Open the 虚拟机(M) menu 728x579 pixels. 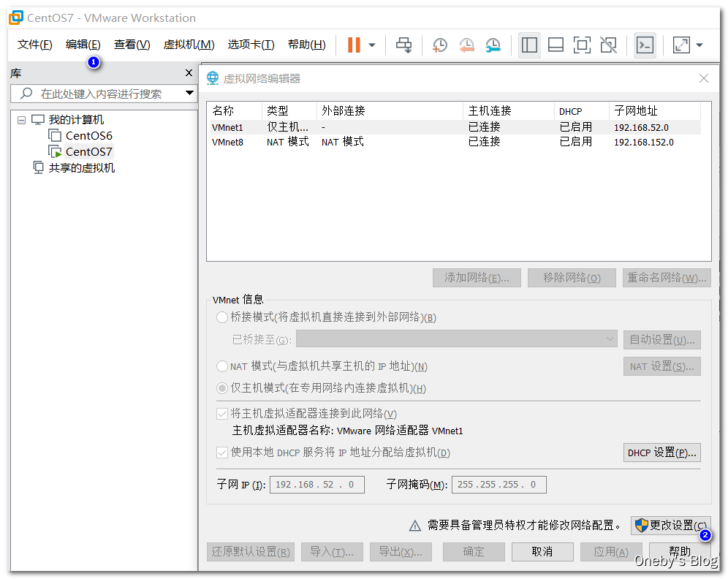click(x=189, y=45)
